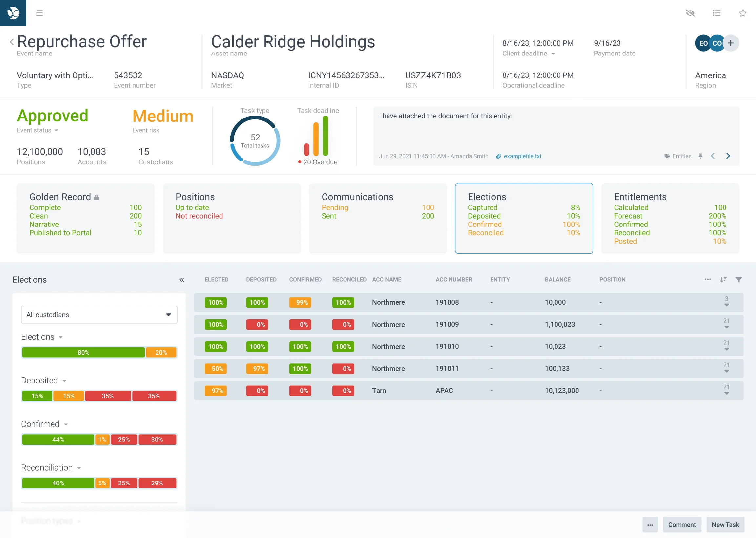Open the Golden Record card
Image resolution: width=756 pixels, height=538 pixels.
85,218
